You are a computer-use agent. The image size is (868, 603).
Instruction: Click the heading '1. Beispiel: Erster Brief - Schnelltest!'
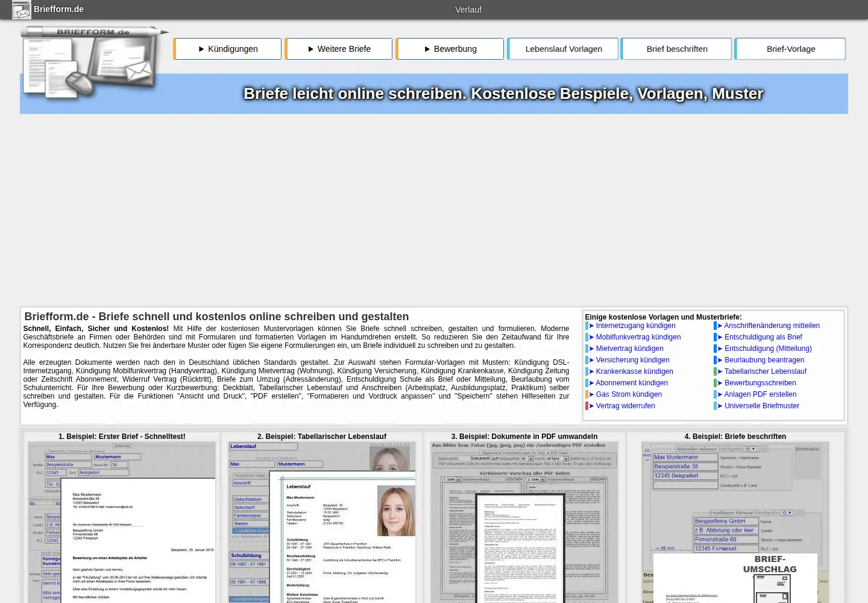(x=122, y=437)
